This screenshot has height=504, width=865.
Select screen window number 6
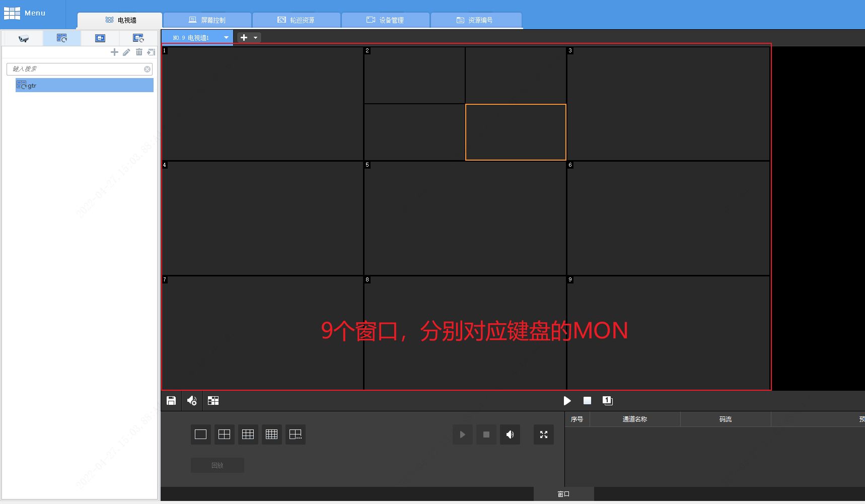[x=668, y=218]
